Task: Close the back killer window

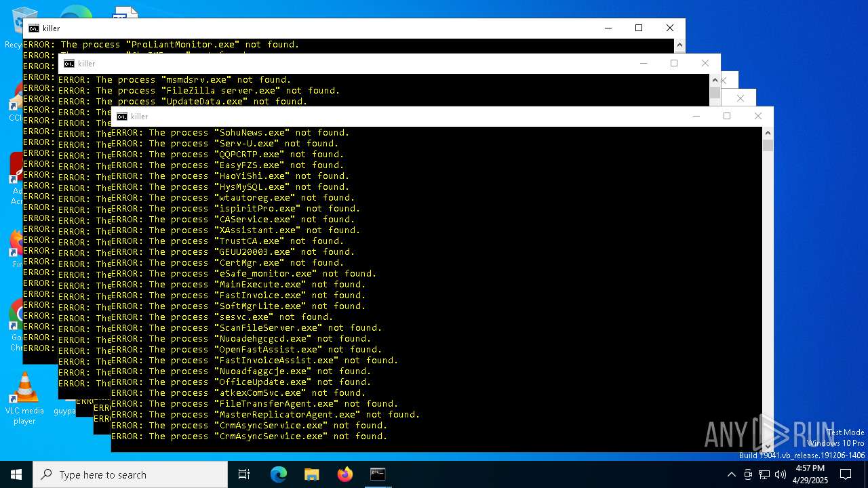Action: [670, 28]
